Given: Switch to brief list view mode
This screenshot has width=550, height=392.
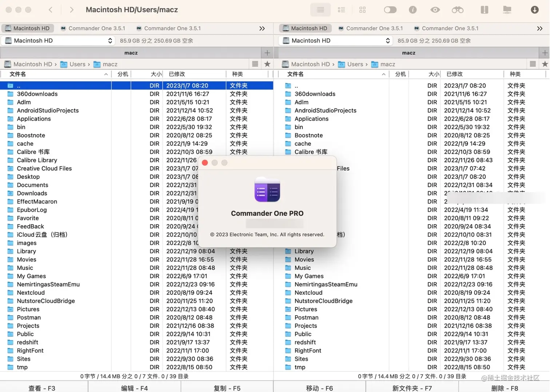Looking at the screenshot, I should (341, 10).
